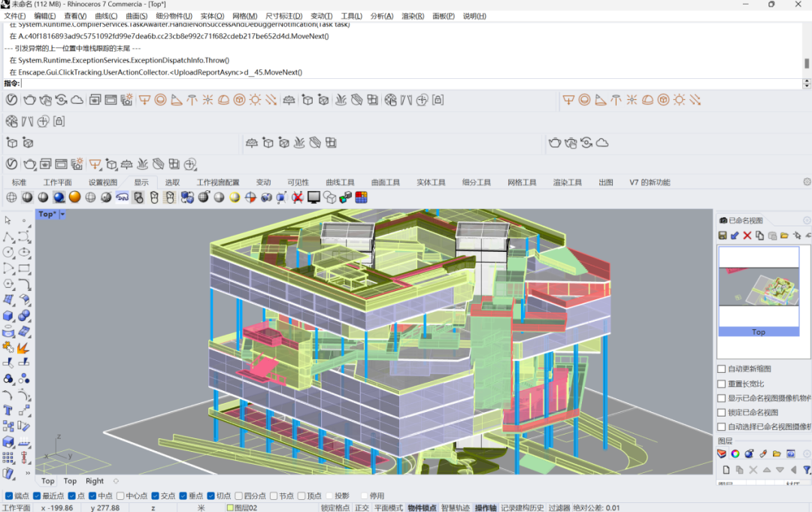812x512 pixels.
Task: Enable 中心点 center osnap checkbox
Action: (x=120, y=496)
